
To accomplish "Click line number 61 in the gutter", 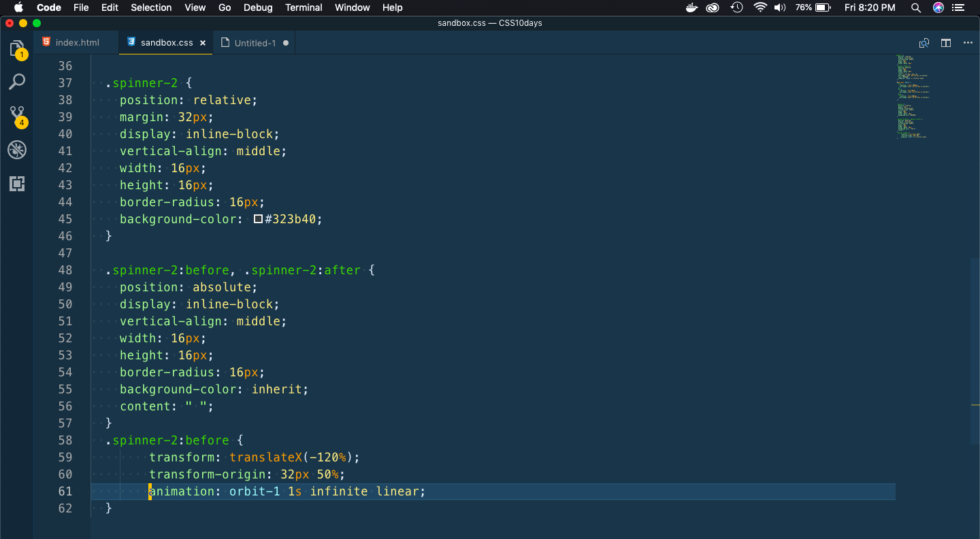I will [x=65, y=491].
